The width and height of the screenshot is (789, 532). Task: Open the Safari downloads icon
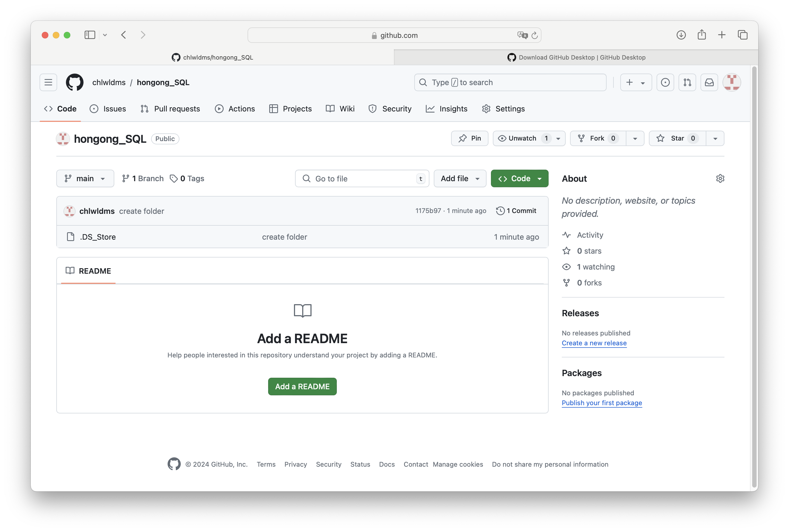coord(681,35)
